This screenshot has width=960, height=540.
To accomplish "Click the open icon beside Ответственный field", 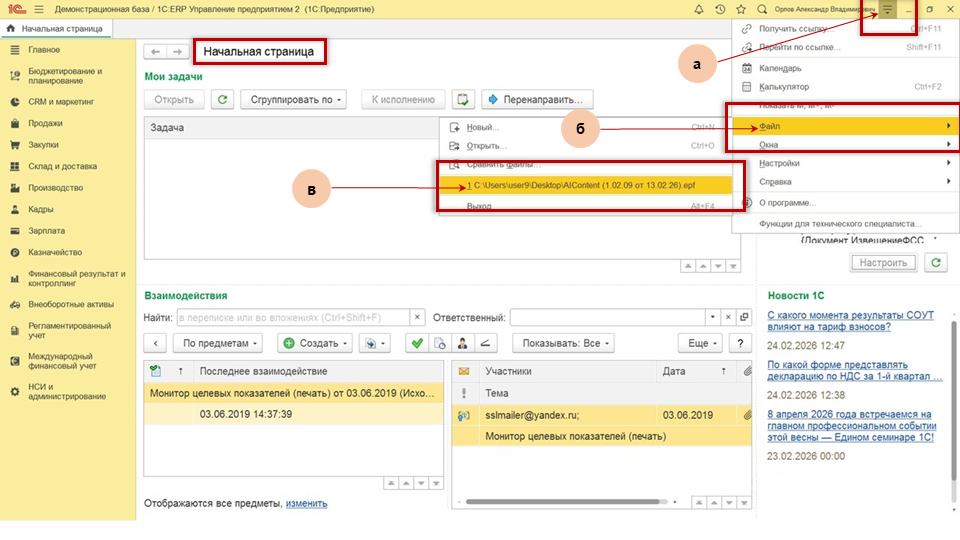I will point(744,317).
